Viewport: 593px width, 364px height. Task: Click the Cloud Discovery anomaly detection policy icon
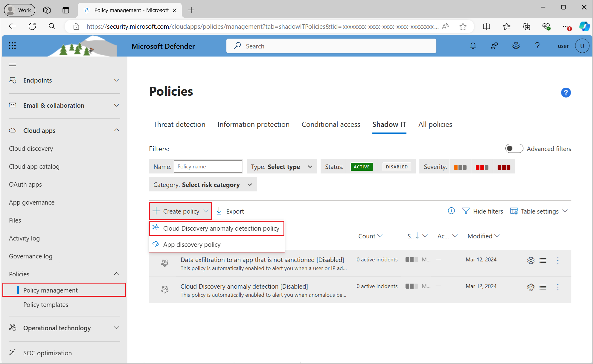click(156, 229)
